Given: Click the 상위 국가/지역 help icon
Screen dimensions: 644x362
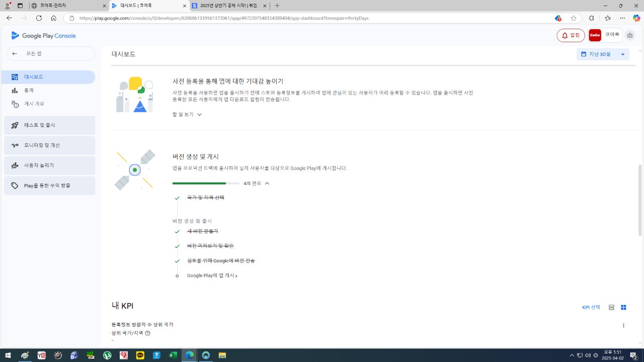Looking at the screenshot, I should 147,333.
